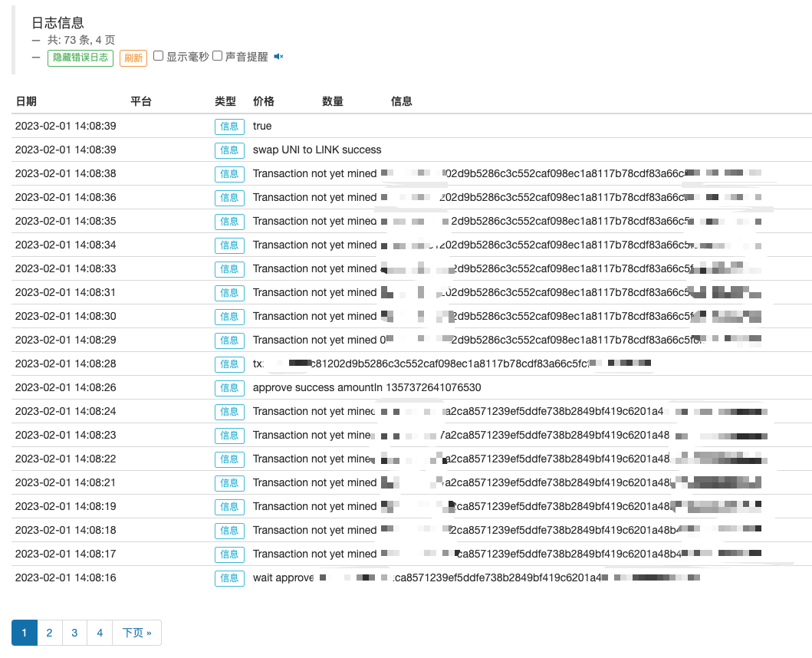Click the 信息 badge on the 'swap UNI to LINK success' row

(x=229, y=150)
